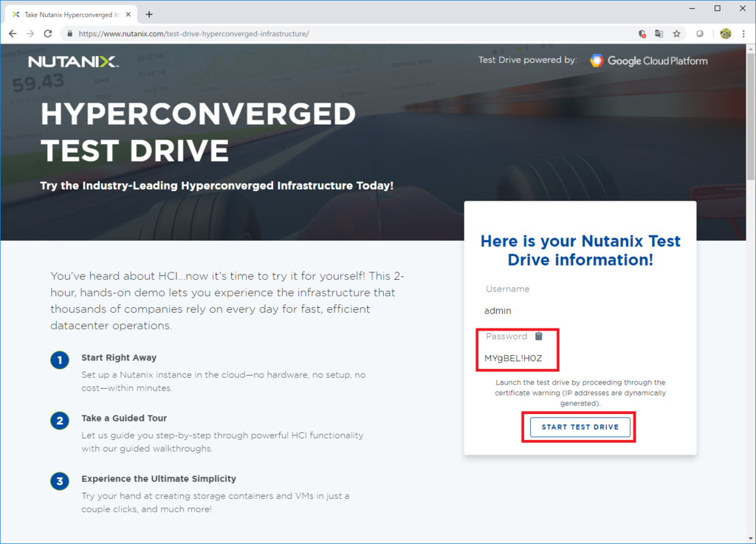The image size is (756, 544).
Task: Click the Try the Industry-Leading tagline
Action: coord(216,185)
